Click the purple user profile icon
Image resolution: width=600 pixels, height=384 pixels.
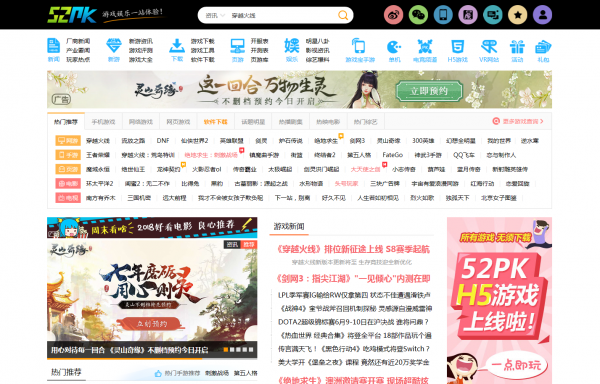click(x=543, y=15)
